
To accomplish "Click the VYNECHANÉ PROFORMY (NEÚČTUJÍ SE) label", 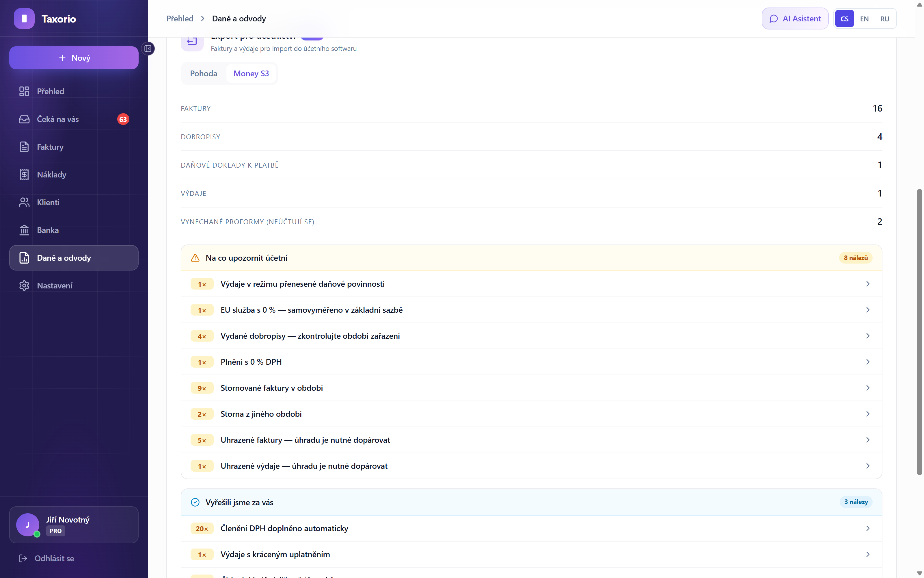I will (x=247, y=222).
